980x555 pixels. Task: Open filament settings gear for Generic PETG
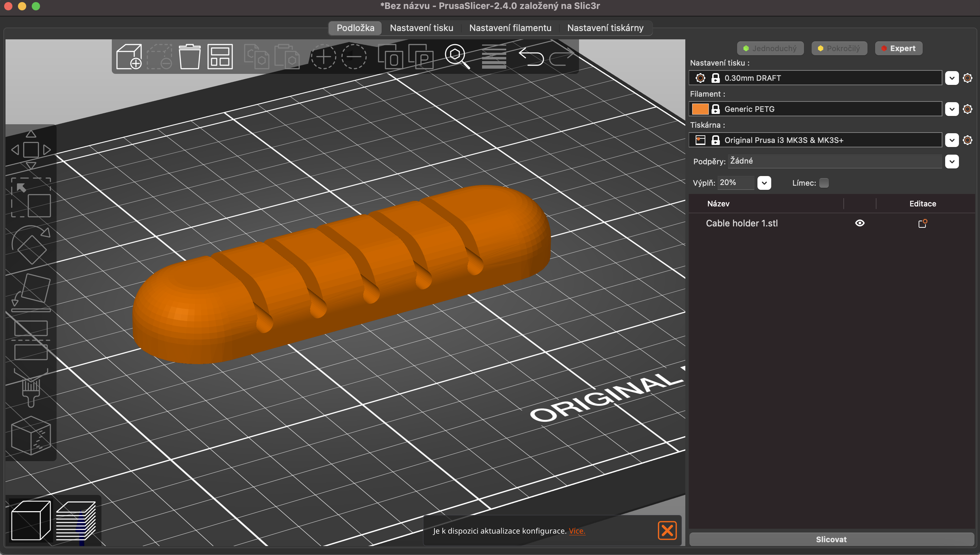coord(968,109)
